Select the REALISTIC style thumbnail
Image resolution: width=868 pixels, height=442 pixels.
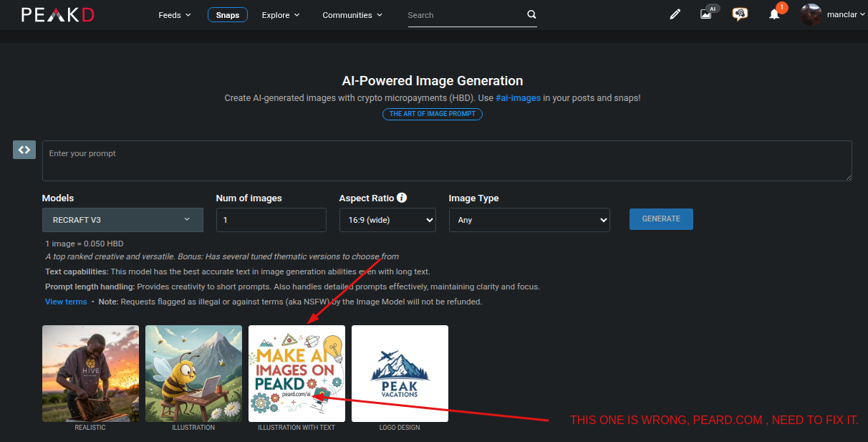point(90,374)
